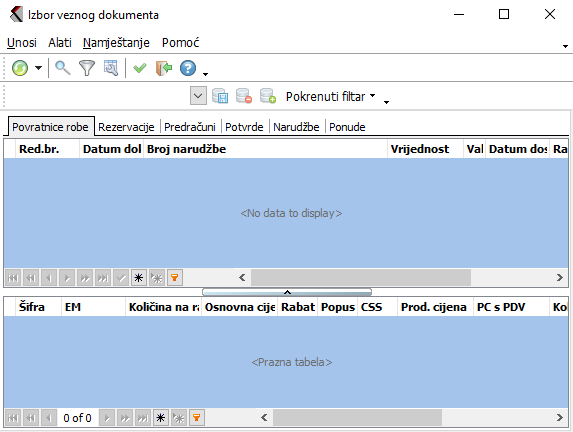Open the Namještanje menu
Image resolution: width=573 pixels, height=432 pixels.
coord(116,43)
